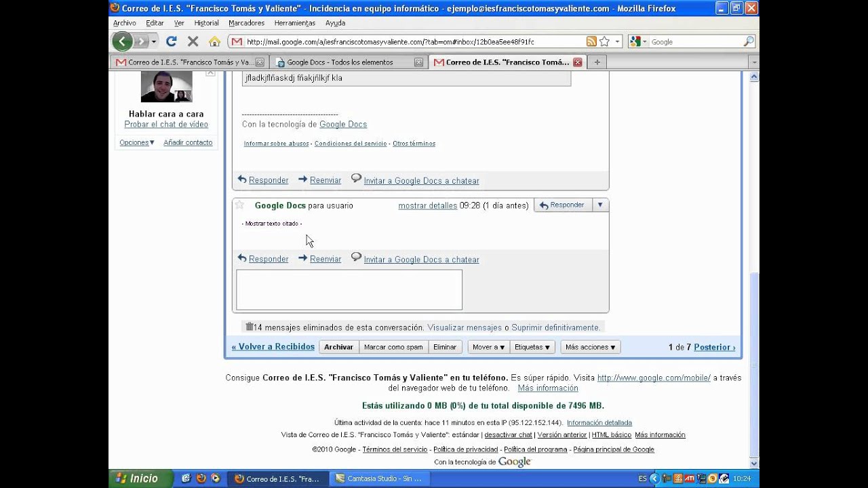The height and width of the screenshot is (488, 868).
Task: Open the Editar menu
Action: tap(155, 23)
